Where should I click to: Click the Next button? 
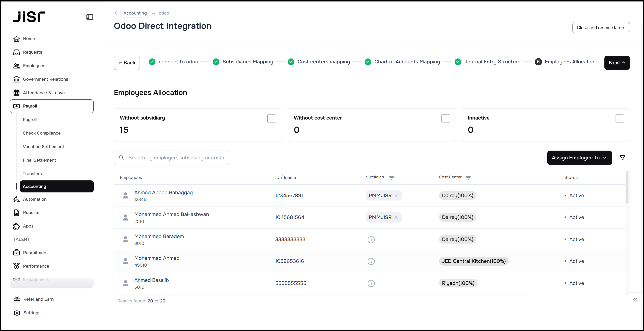(617, 63)
